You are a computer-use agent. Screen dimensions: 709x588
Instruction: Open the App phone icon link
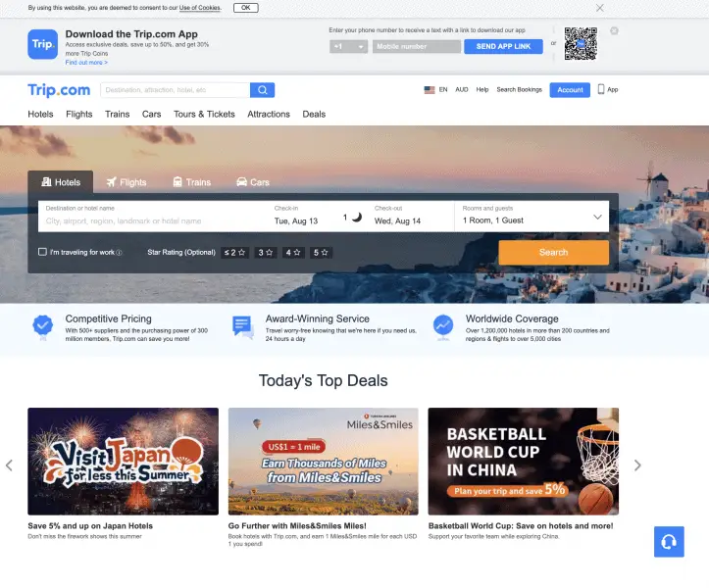pos(608,89)
